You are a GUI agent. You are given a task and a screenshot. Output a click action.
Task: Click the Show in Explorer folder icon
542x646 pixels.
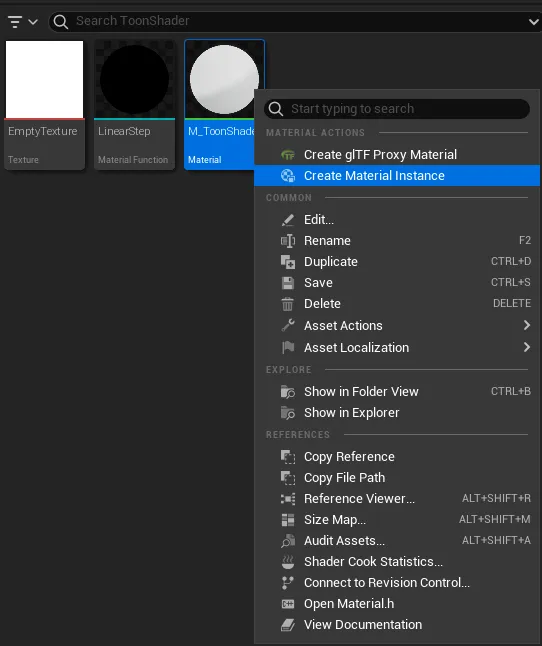(288, 413)
